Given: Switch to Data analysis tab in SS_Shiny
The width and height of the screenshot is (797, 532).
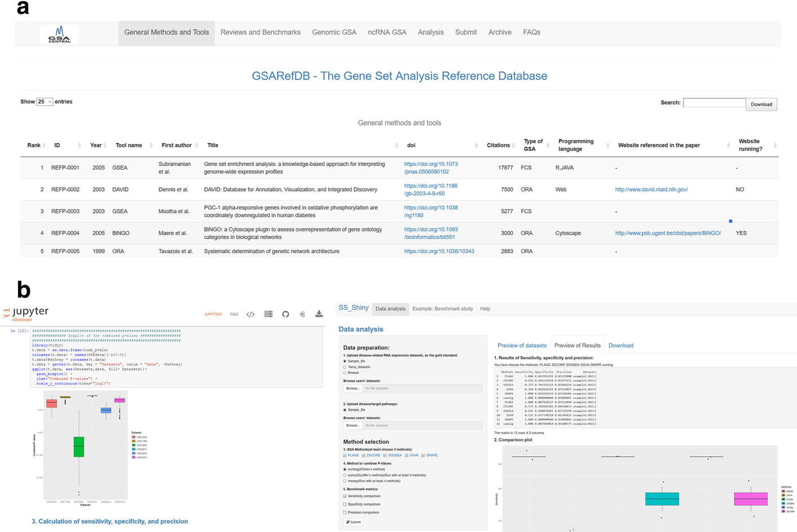Looking at the screenshot, I should pos(391,309).
